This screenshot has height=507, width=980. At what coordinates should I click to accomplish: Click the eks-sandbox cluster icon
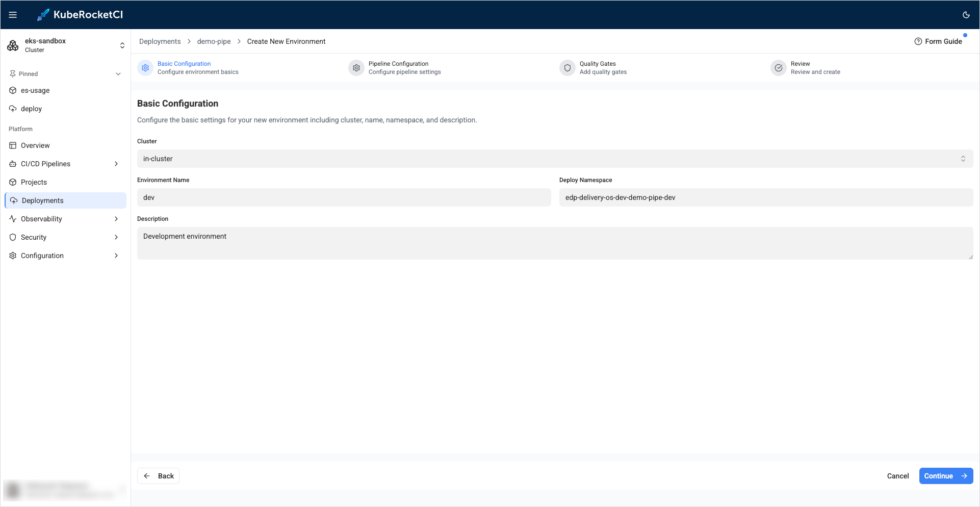click(13, 45)
